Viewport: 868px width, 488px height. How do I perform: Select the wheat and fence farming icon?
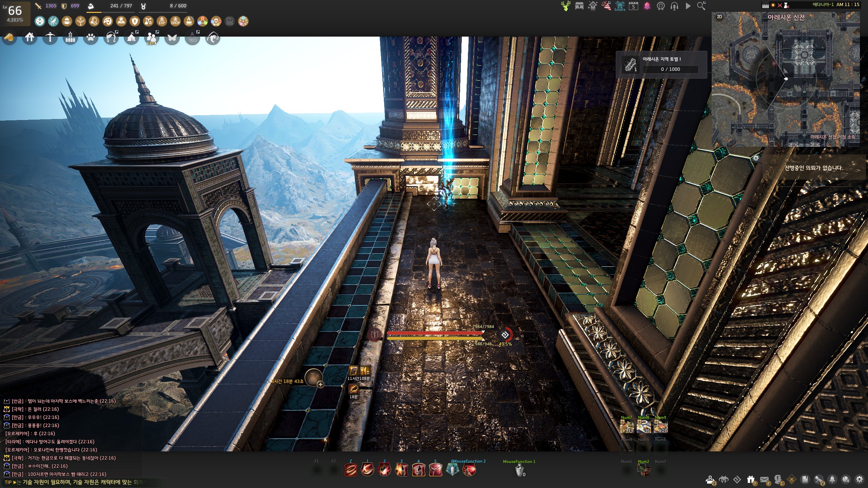tap(71, 38)
